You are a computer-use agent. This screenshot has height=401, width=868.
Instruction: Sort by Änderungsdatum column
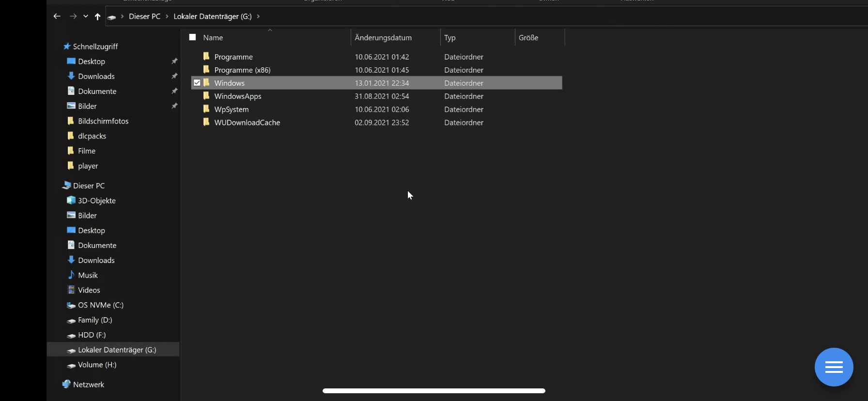pyautogui.click(x=383, y=38)
